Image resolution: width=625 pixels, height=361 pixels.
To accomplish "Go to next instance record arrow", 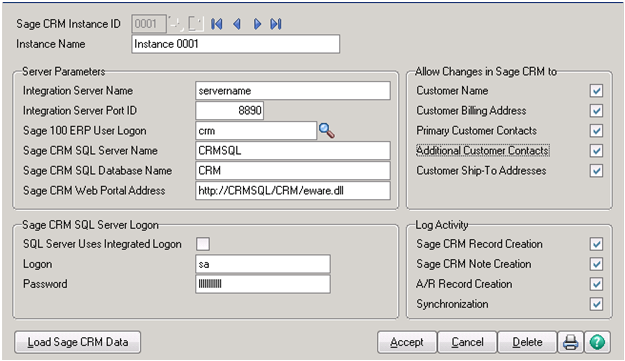I will [x=257, y=24].
